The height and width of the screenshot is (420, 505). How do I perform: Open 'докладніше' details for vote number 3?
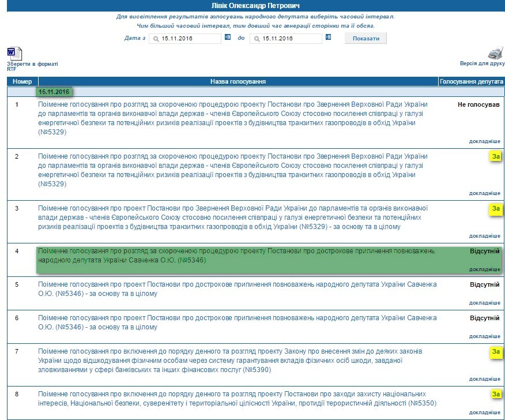point(484,236)
